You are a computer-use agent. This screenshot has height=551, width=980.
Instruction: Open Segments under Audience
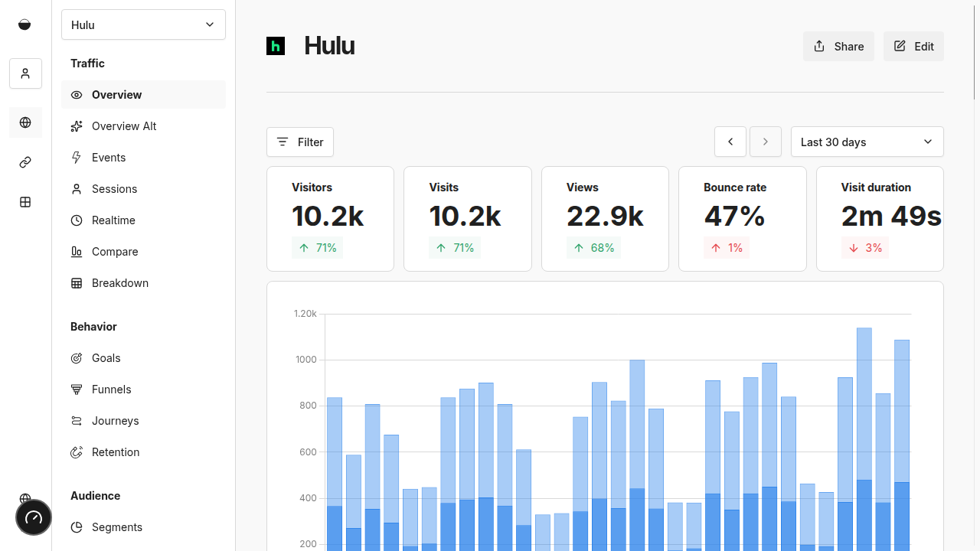pyautogui.click(x=117, y=527)
